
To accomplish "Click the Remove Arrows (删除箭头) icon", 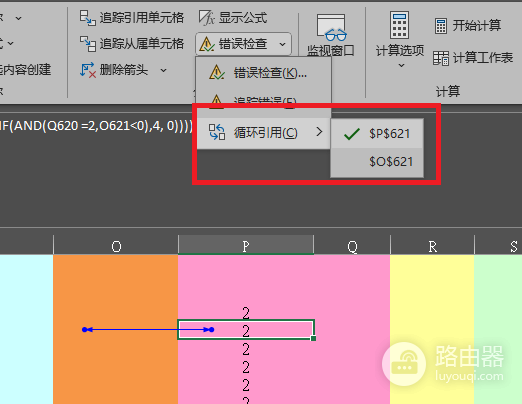I will (88, 70).
